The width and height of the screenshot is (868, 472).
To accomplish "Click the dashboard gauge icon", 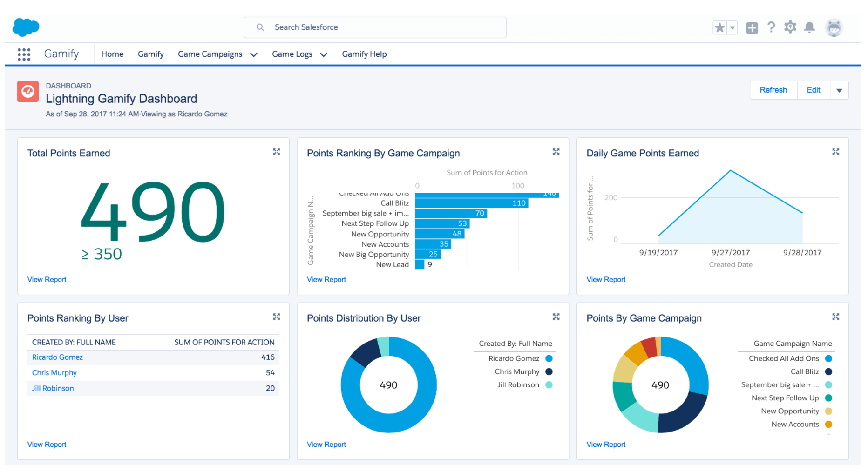I will [x=28, y=91].
